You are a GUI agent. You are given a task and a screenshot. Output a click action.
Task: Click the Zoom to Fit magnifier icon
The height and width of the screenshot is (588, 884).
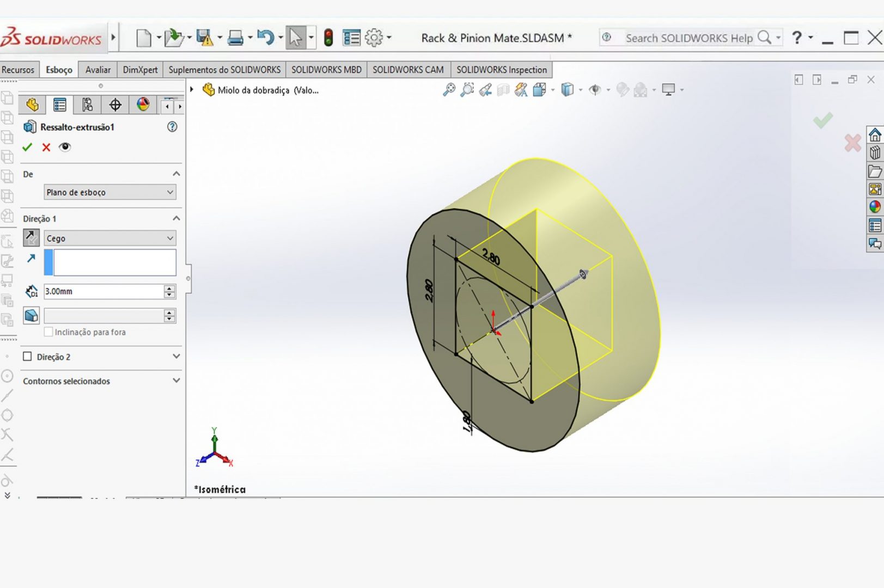[x=449, y=90]
